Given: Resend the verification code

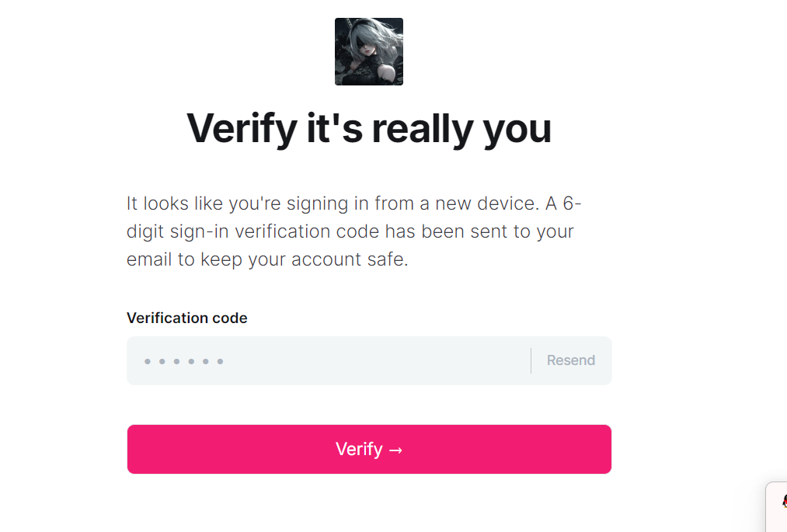Looking at the screenshot, I should point(571,360).
